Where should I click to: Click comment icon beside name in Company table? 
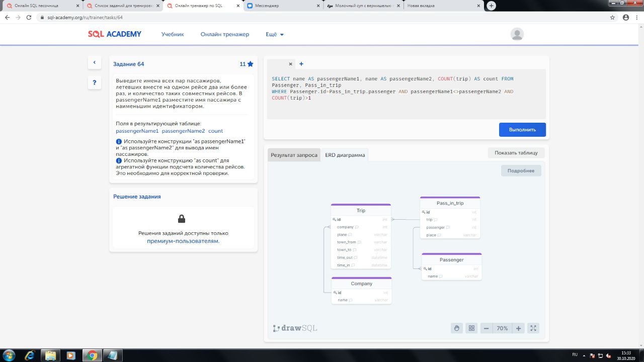(x=351, y=300)
